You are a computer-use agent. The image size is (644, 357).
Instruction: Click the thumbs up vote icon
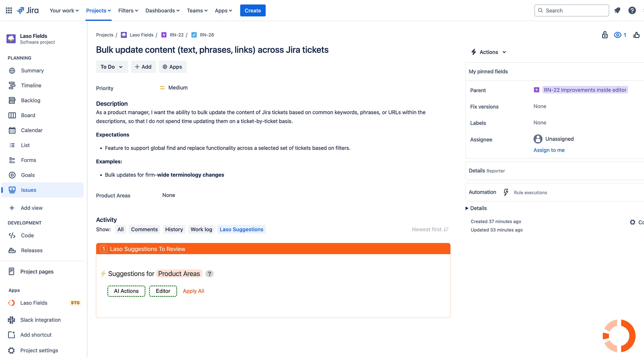coord(636,35)
